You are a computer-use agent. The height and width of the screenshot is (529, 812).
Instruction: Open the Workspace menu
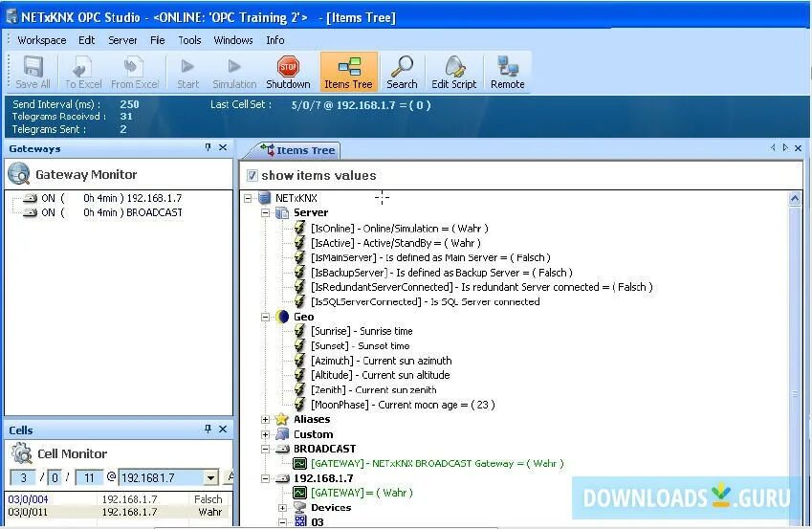(41, 40)
